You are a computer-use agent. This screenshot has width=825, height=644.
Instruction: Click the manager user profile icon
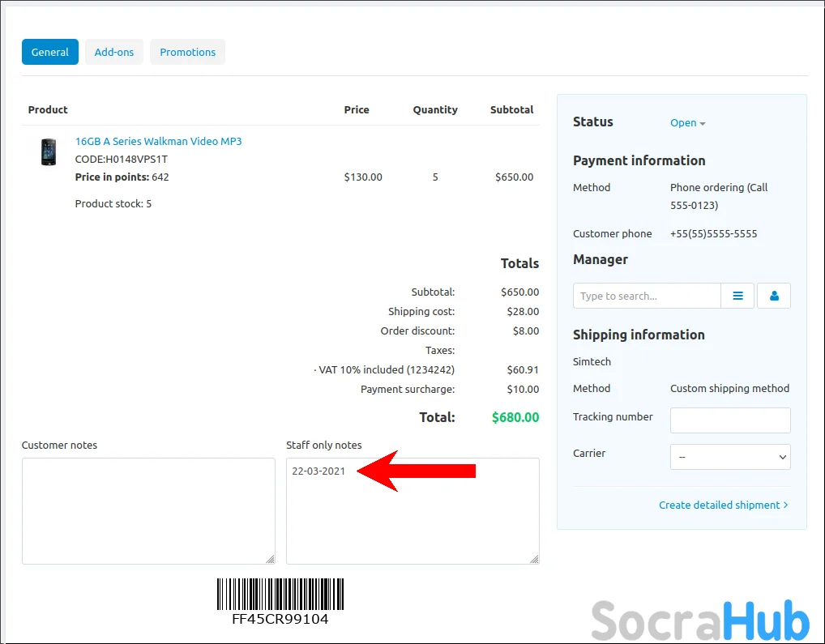point(774,296)
